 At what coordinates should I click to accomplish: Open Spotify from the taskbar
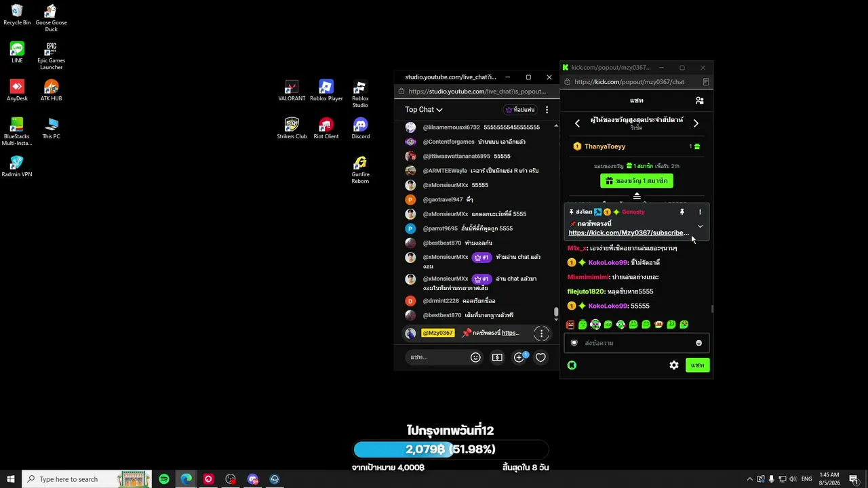[x=164, y=479]
